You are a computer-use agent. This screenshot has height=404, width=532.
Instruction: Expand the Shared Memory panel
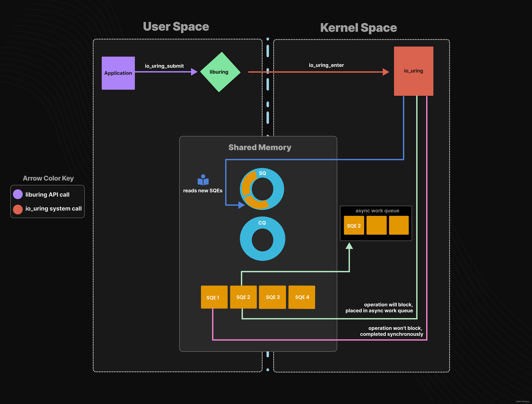point(259,147)
